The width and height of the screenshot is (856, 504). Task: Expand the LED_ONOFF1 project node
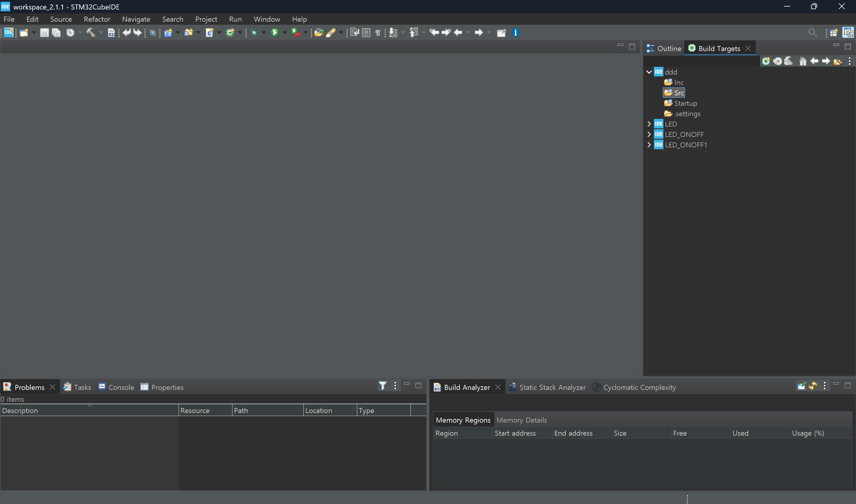[649, 145]
